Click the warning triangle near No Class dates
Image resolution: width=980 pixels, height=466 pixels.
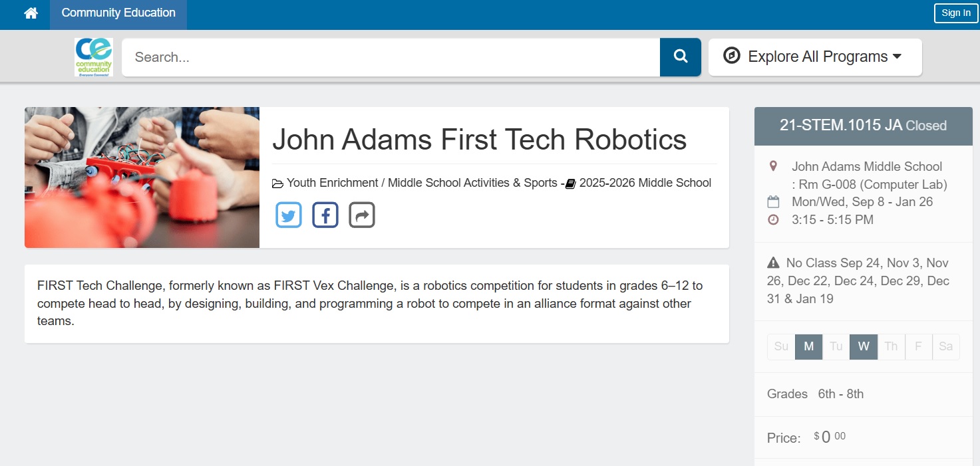click(773, 263)
